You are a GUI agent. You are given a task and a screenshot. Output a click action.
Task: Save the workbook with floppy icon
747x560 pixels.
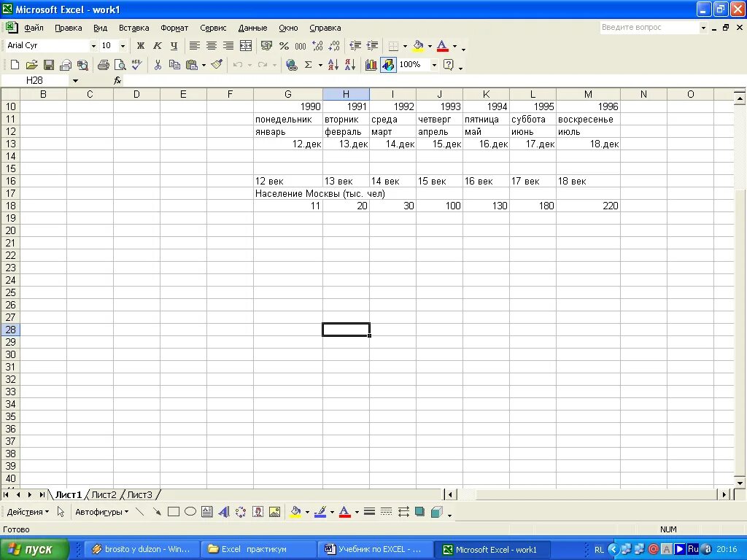[49, 65]
